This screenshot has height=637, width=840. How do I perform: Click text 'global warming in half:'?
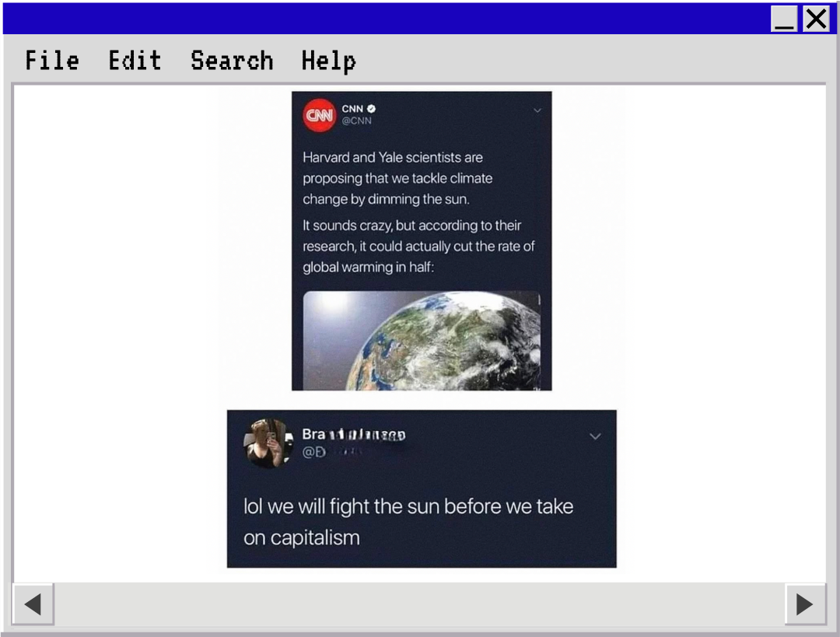(368, 267)
